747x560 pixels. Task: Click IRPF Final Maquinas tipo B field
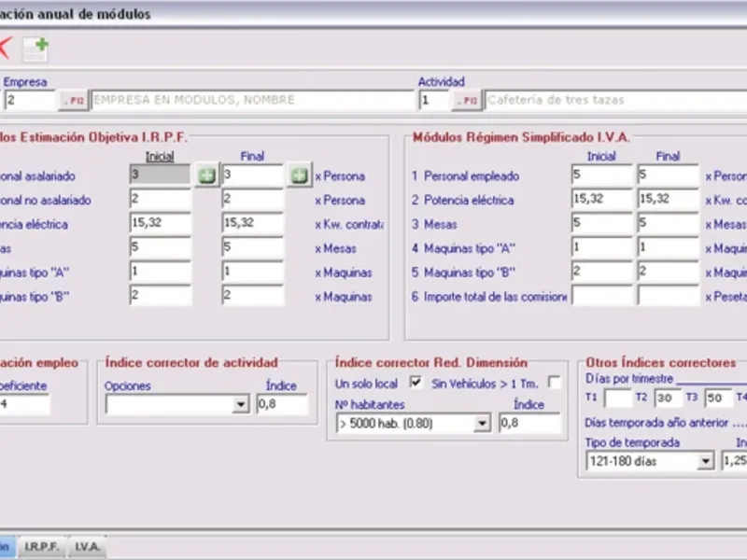click(x=253, y=296)
